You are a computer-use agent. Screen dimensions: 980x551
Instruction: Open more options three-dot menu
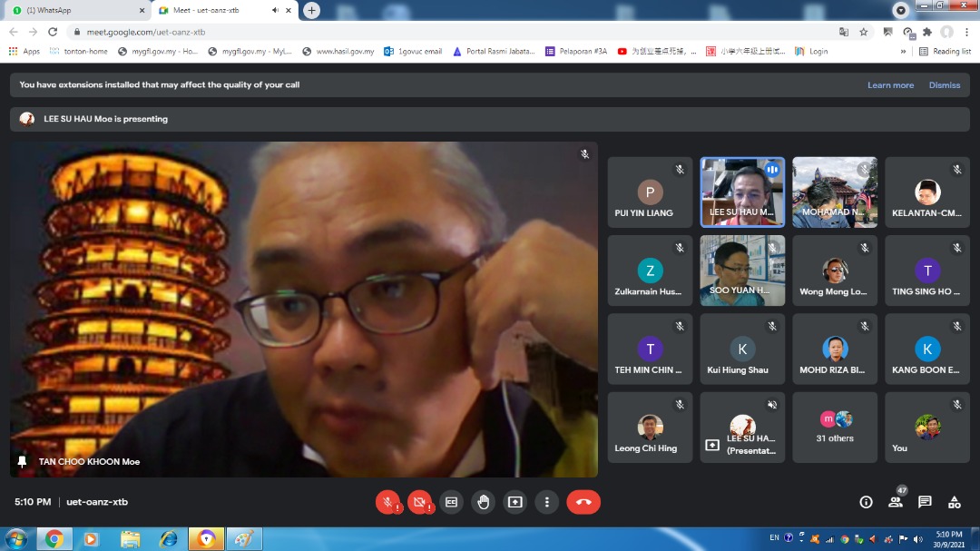pos(547,502)
